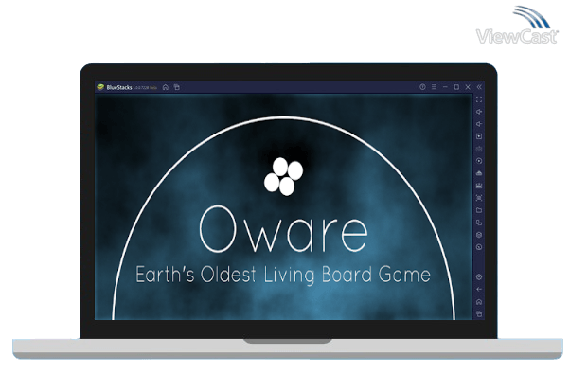The image size is (570, 392).
Task: Click "Earth's Oldest Living Board Game" tagline
Action: (283, 276)
